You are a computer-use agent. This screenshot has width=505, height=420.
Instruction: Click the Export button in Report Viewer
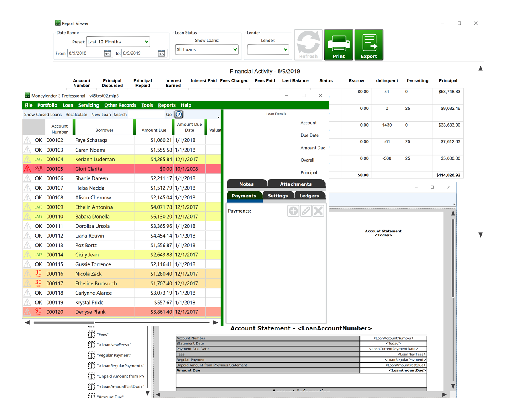pyautogui.click(x=369, y=45)
